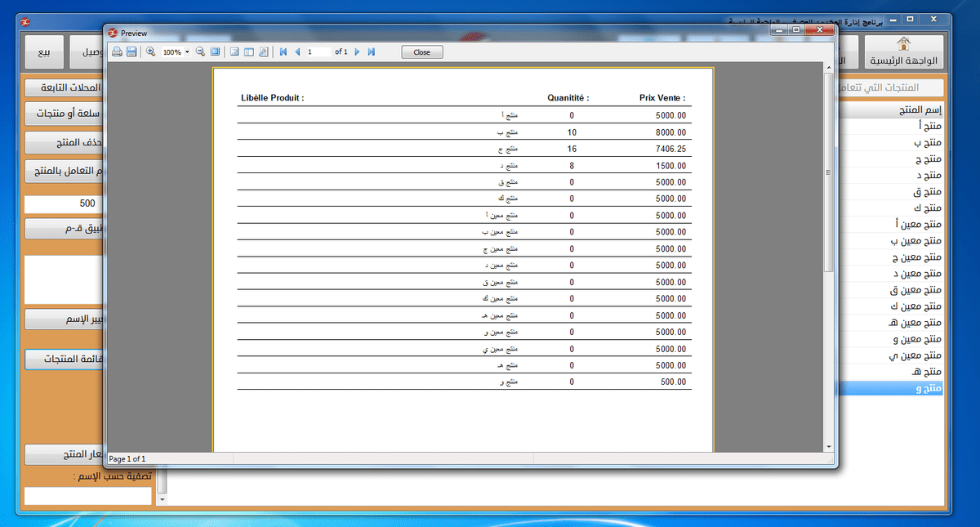Close the Preview with the Close button
This screenshot has height=527, width=980.
click(421, 51)
